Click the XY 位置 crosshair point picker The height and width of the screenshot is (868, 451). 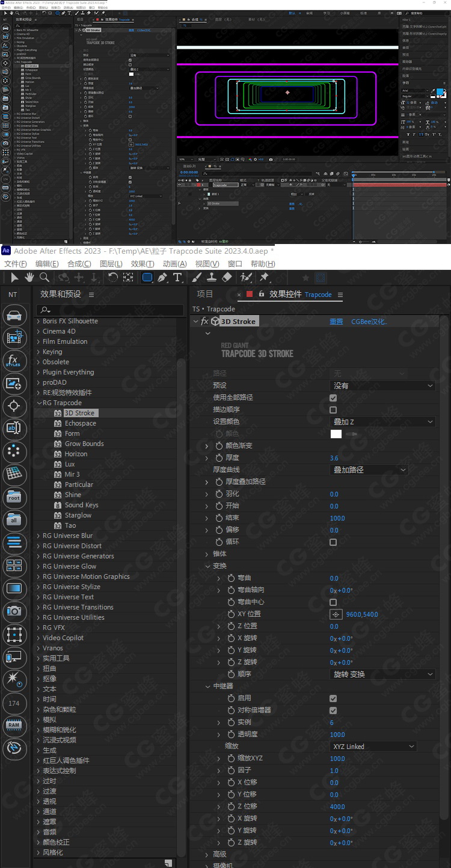tap(336, 614)
